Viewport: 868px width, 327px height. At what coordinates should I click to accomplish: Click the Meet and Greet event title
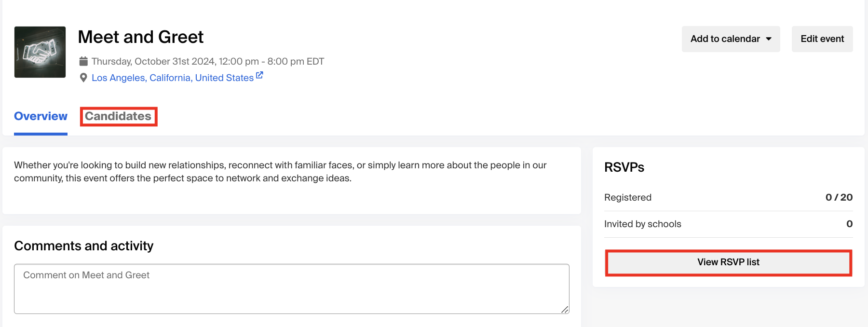pos(140,37)
